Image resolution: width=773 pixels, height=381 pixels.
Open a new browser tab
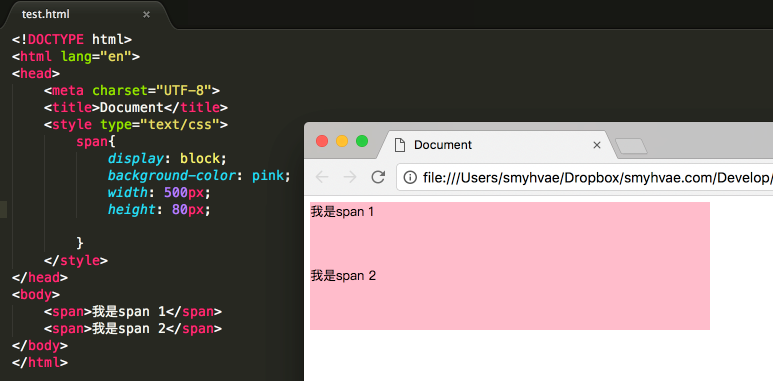[632, 146]
